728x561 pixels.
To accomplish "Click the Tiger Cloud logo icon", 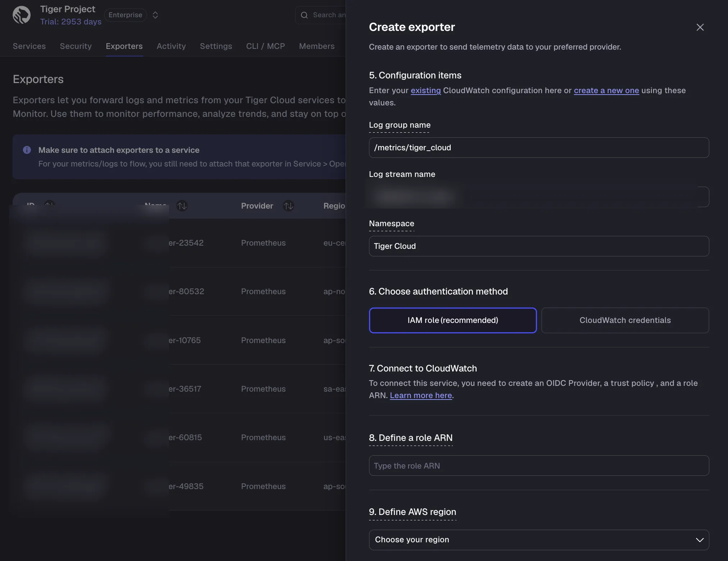I will click(x=22, y=15).
